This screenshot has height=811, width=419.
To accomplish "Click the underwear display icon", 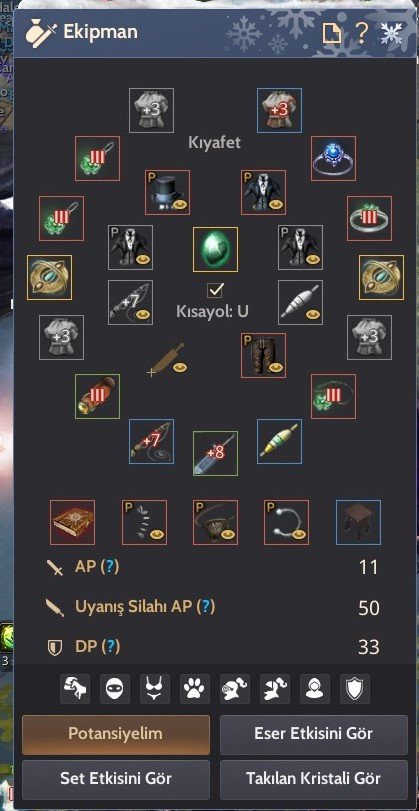I will (x=155, y=688).
